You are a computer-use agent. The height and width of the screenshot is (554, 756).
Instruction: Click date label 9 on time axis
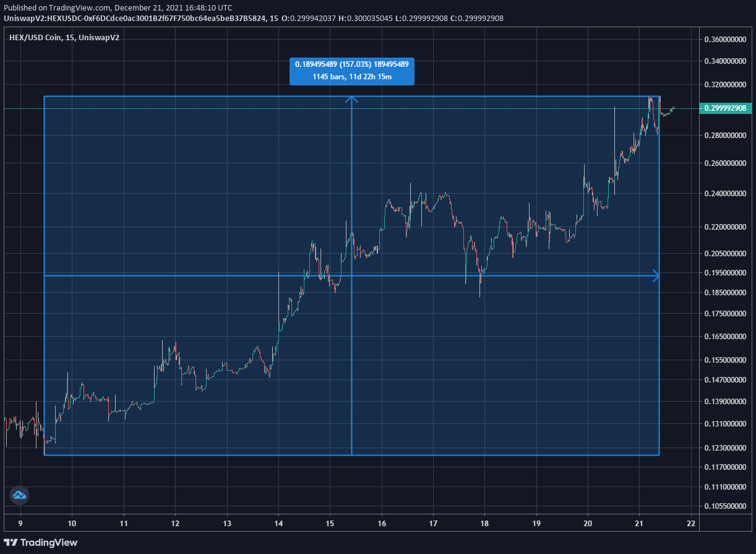(x=20, y=523)
